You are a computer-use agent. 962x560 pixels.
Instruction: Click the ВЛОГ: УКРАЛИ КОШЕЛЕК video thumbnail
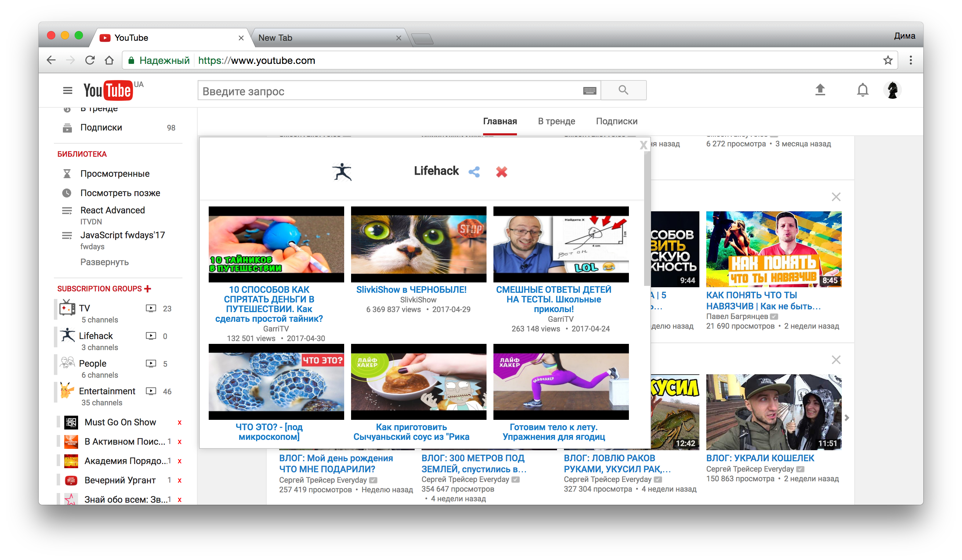(x=773, y=412)
